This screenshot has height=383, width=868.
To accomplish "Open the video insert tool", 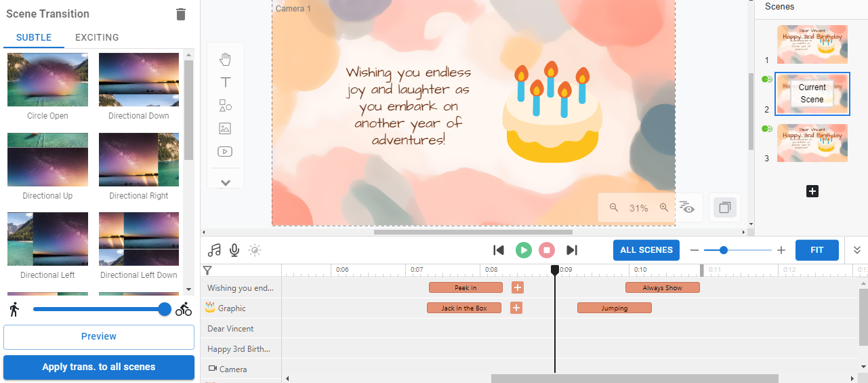I will (225, 152).
